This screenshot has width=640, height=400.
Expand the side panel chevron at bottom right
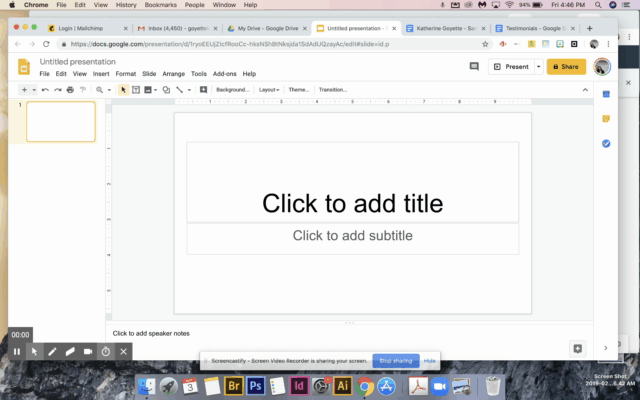tap(606, 348)
